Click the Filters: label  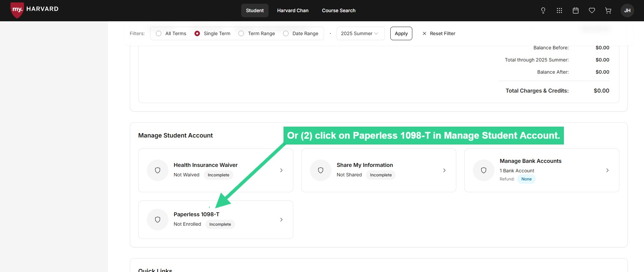pos(137,33)
